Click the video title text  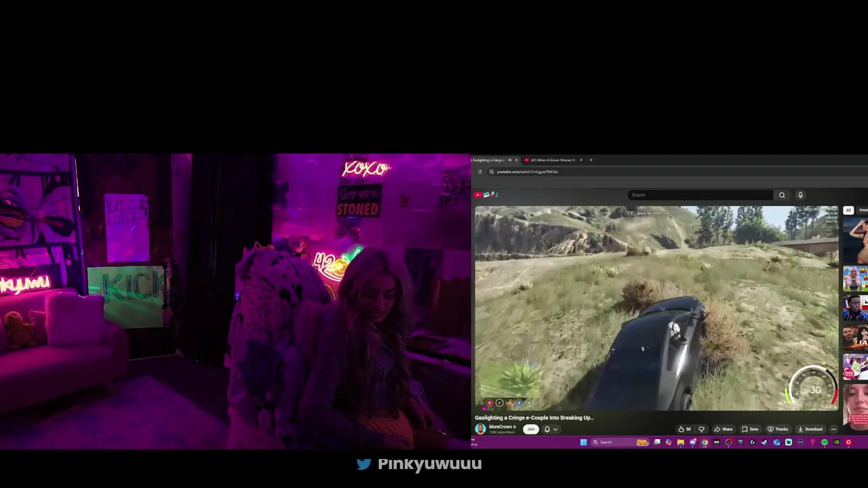click(x=534, y=418)
